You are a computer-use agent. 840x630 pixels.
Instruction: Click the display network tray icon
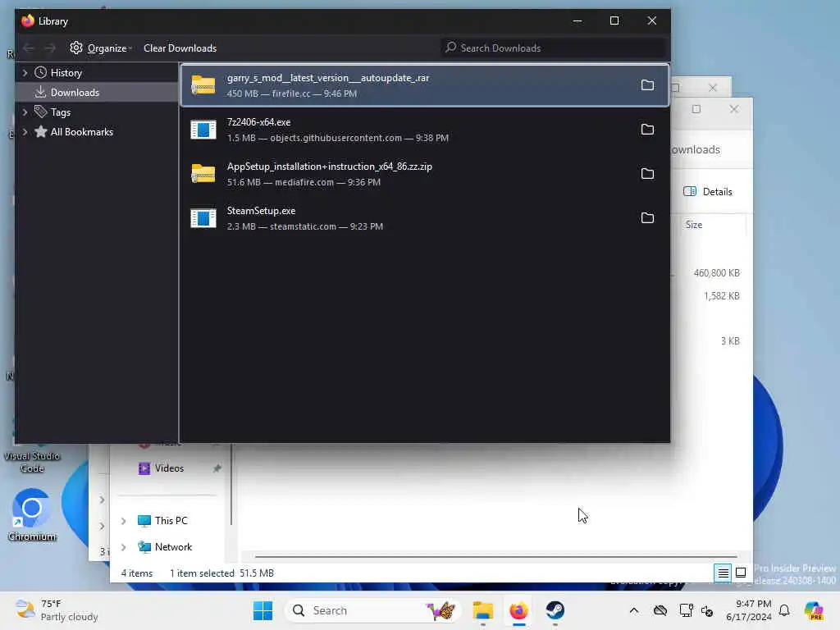(x=687, y=610)
